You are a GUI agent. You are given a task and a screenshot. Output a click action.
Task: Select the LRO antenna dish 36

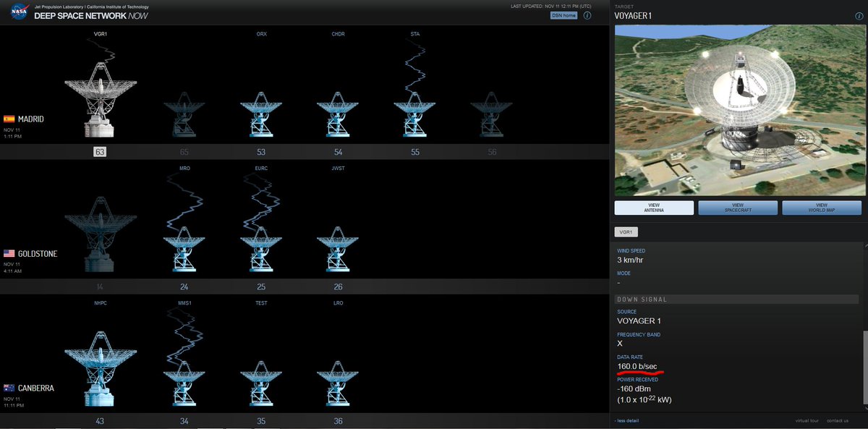[x=338, y=384]
